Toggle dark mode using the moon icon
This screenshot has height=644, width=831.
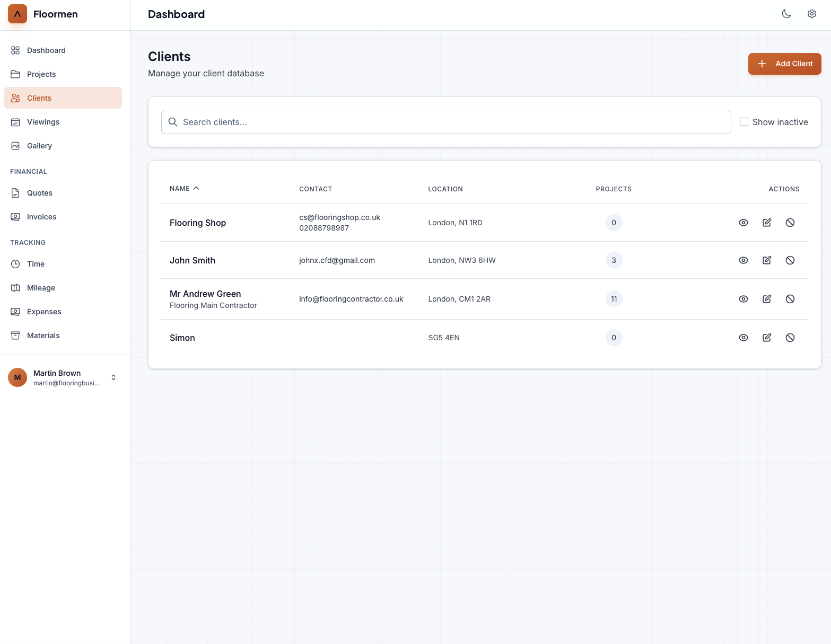click(x=786, y=14)
